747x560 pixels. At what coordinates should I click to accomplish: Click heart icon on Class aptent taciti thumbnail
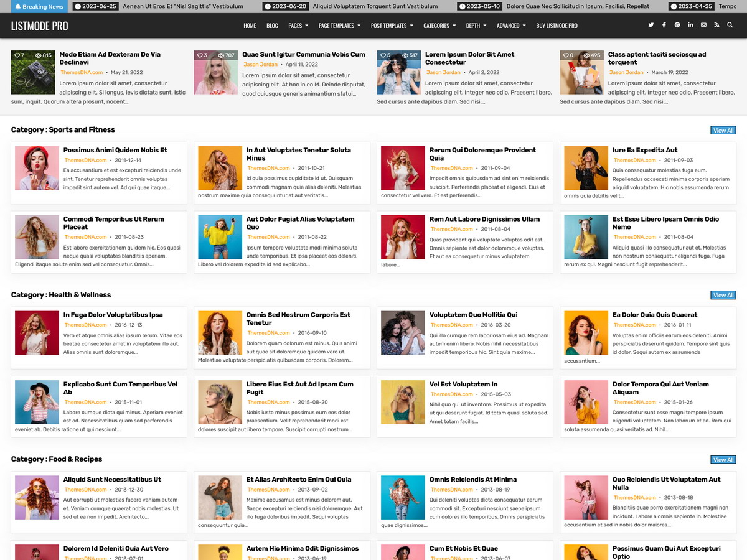566,55
